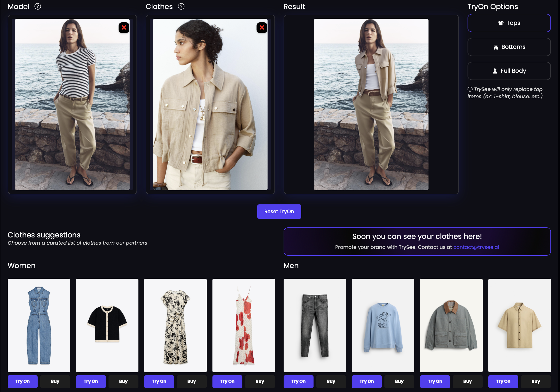This screenshot has height=392, width=560.
Task: Click the help icon beside Clothes
Action: coord(181,6)
